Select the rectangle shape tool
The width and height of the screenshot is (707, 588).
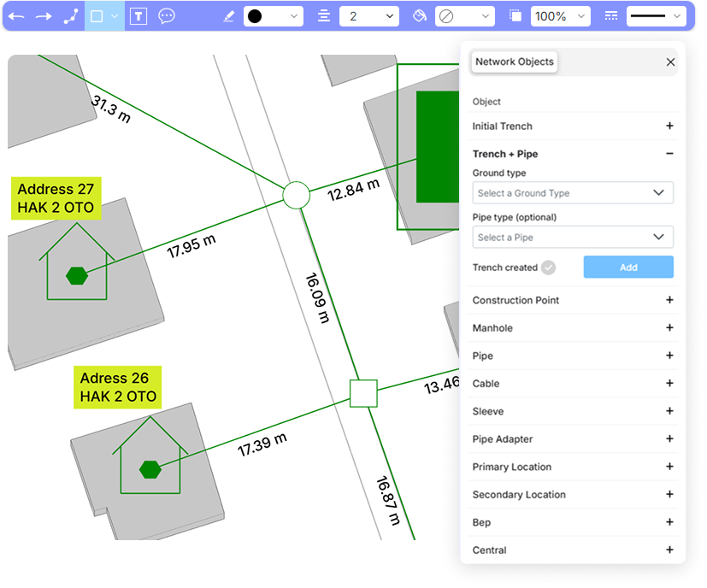[97, 16]
